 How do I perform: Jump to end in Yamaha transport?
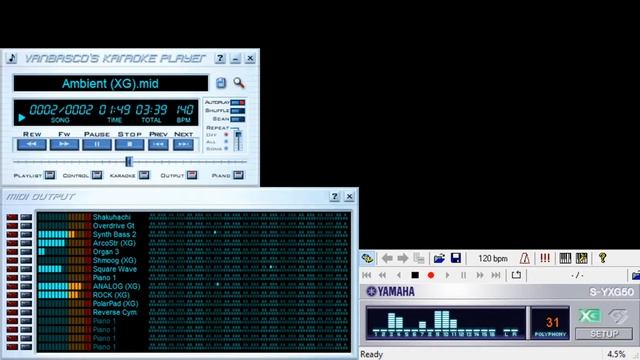point(496,275)
